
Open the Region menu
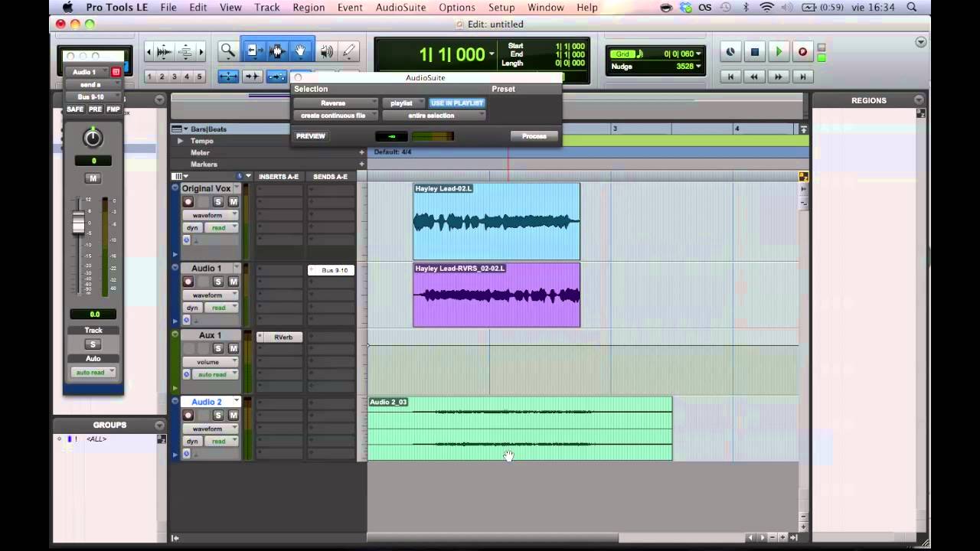pos(309,8)
